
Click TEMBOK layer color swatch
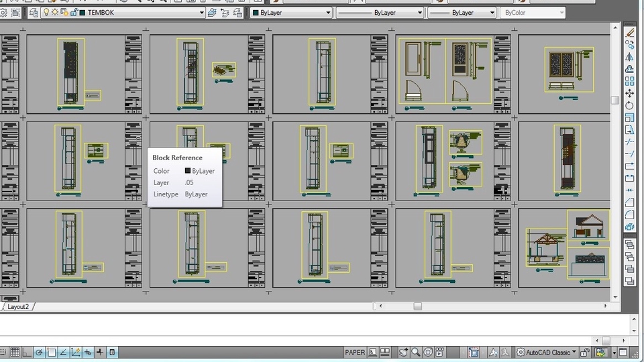82,13
